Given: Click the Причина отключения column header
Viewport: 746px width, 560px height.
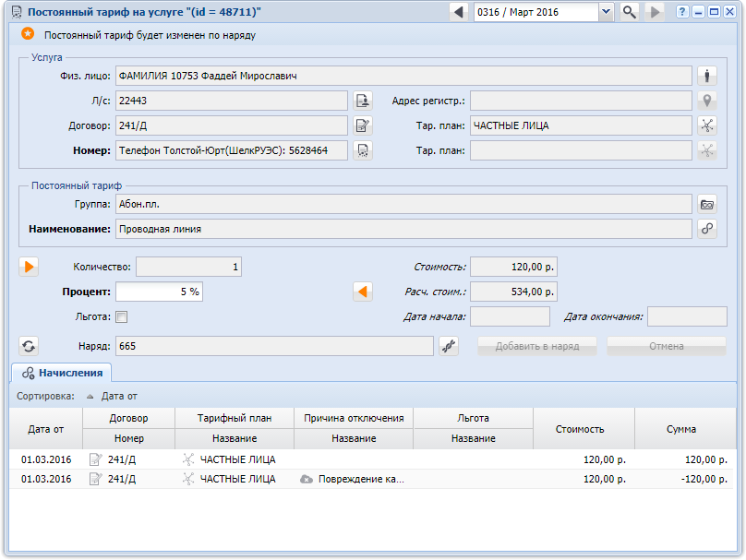Looking at the screenshot, I should click(x=354, y=418).
